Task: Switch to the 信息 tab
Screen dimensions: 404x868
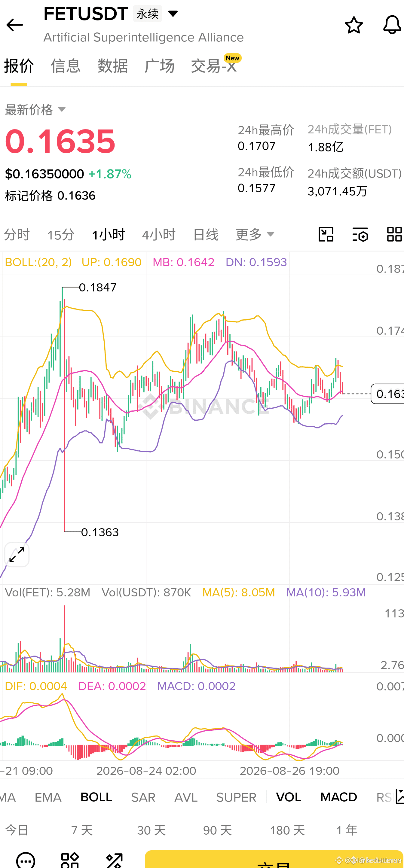Action: 66,66
